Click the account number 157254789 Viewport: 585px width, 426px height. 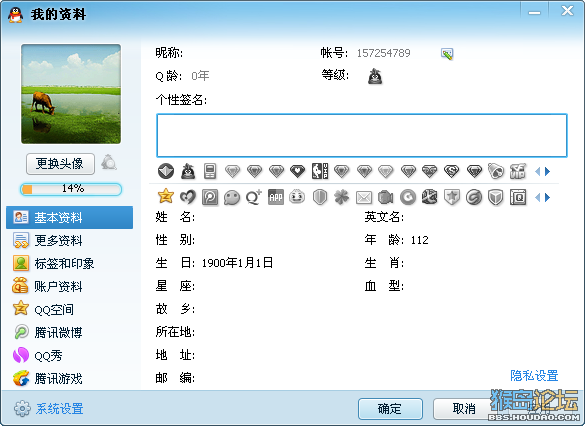click(384, 53)
